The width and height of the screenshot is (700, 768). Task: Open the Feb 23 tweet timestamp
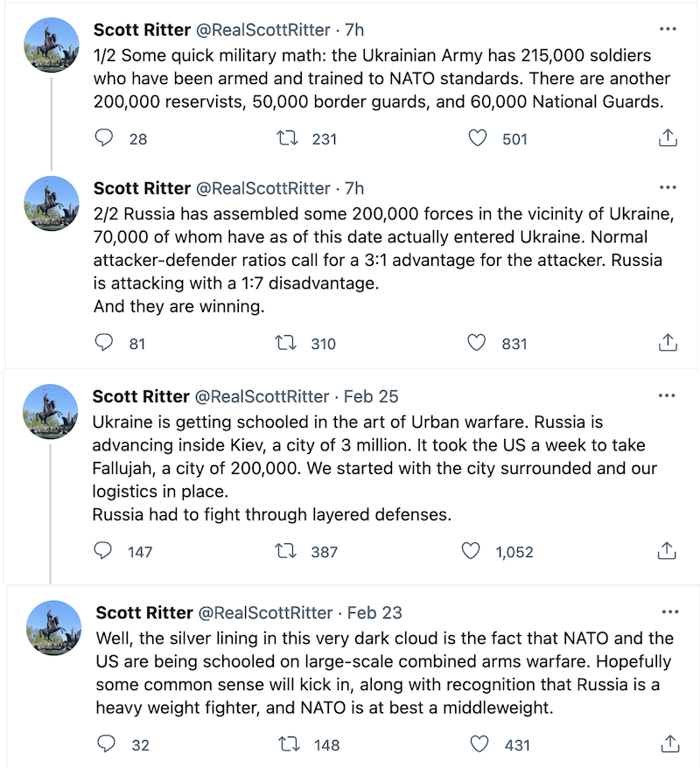tap(374, 612)
